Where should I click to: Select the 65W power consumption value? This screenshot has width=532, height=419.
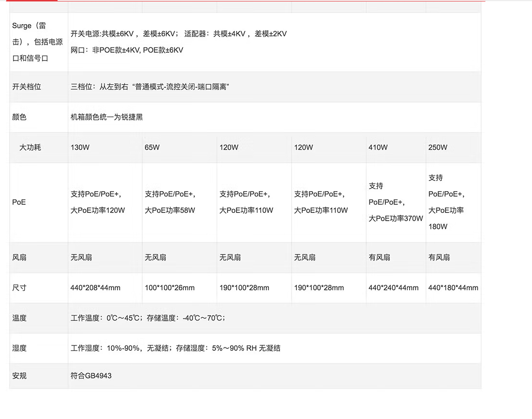pyautogui.click(x=152, y=148)
